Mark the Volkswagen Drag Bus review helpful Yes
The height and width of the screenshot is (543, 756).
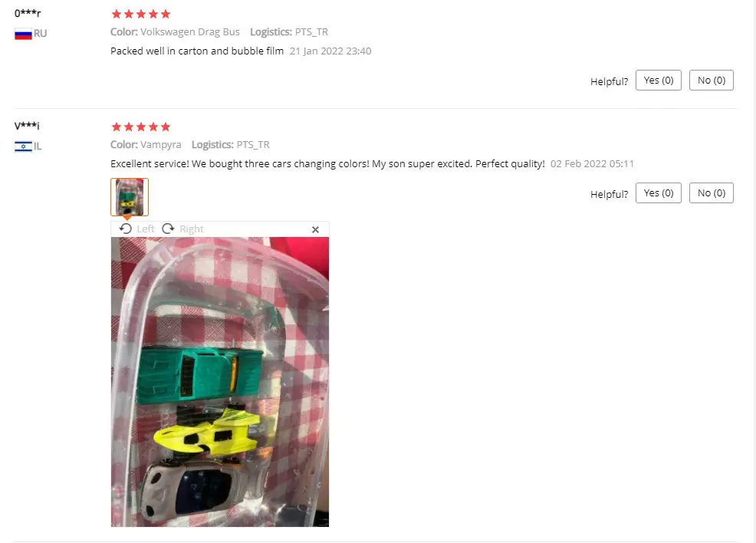click(658, 80)
